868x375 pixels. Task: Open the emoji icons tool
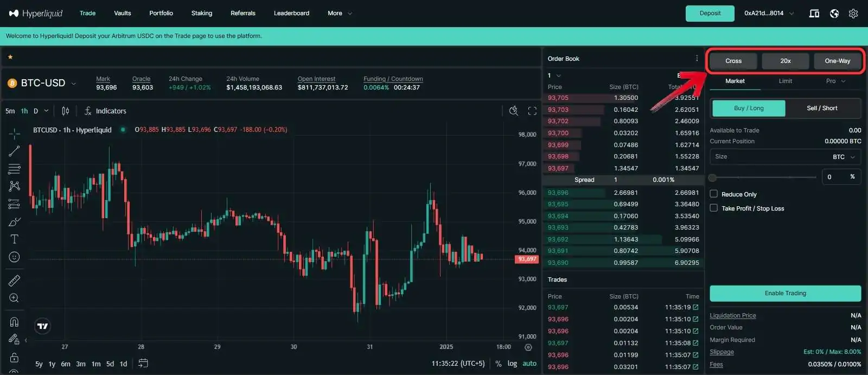tap(15, 257)
